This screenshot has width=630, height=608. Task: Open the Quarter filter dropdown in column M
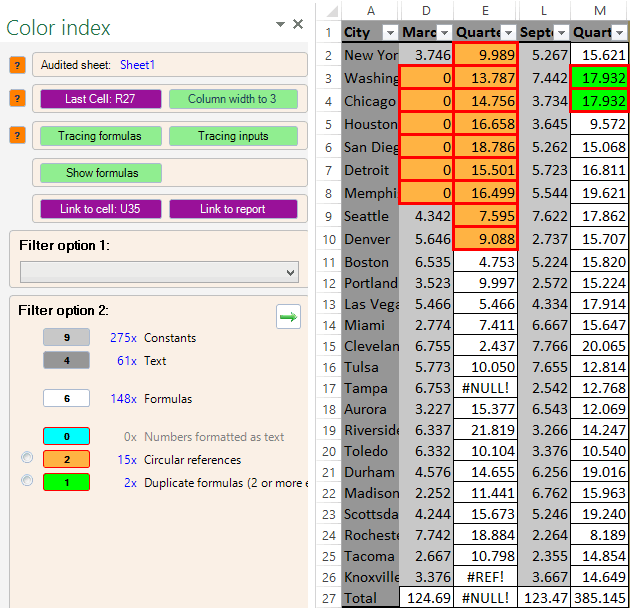click(620, 33)
